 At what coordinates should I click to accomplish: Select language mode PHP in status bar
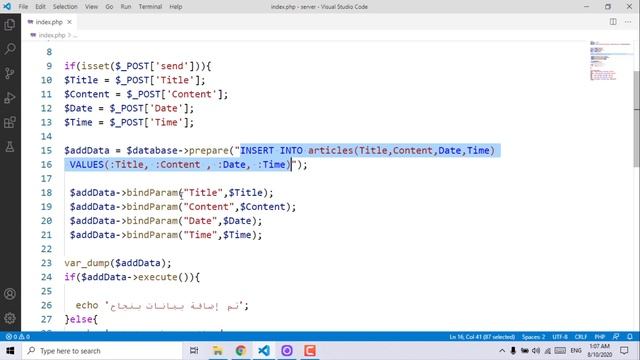click(x=600, y=337)
